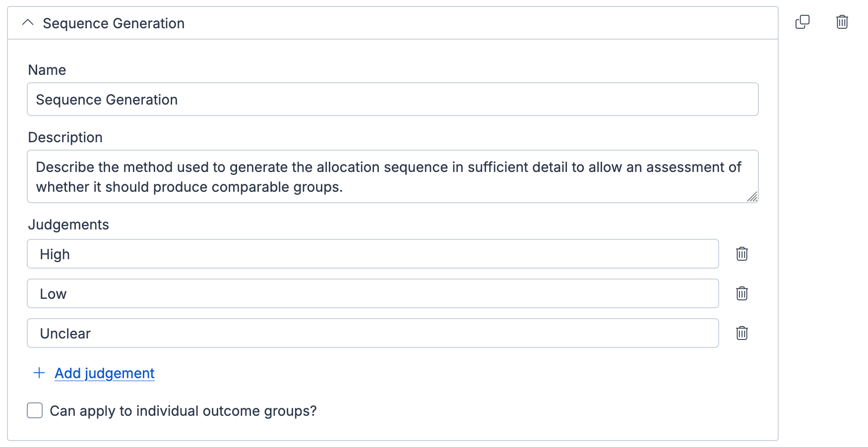Click the Description field label
Image resolution: width=868 pixels, height=447 pixels.
(x=65, y=137)
